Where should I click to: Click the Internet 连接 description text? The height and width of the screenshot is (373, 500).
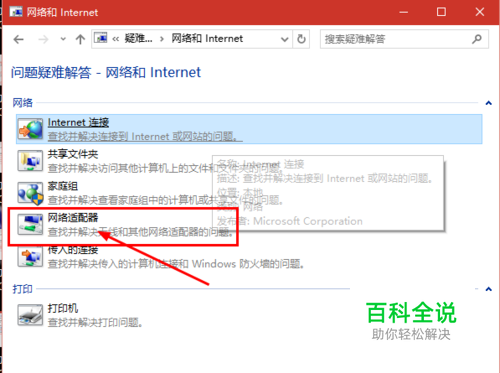[x=145, y=136]
